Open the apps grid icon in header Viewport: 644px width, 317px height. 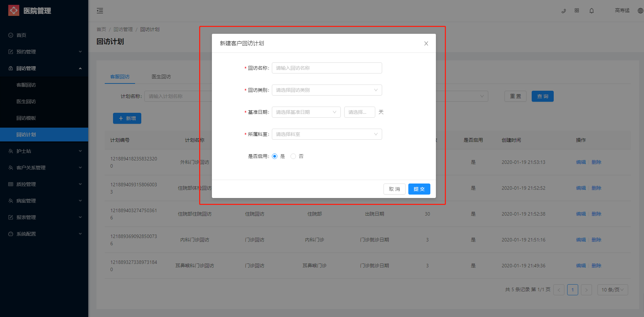point(577,11)
